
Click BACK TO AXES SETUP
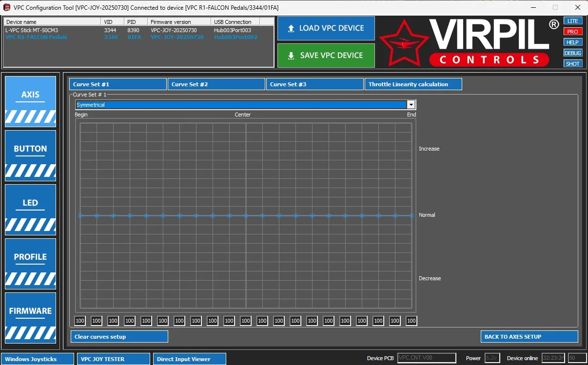click(529, 337)
